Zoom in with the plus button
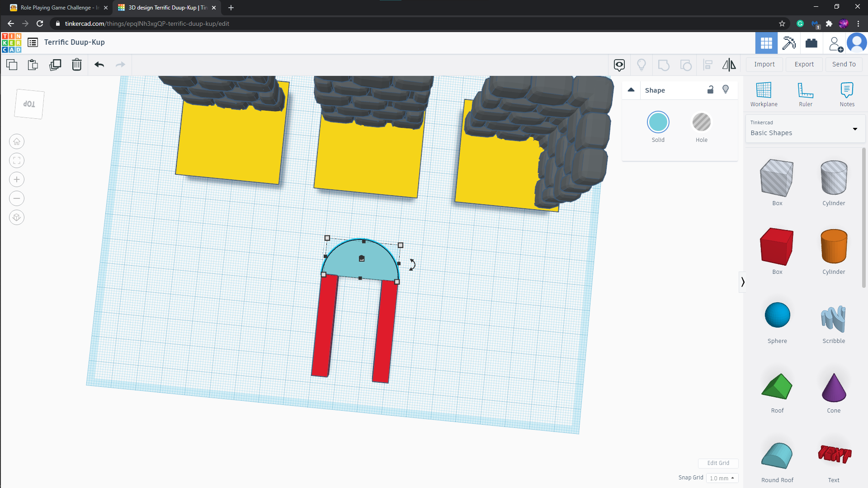This screenshot has height=488, width=868. click(17, 179)
